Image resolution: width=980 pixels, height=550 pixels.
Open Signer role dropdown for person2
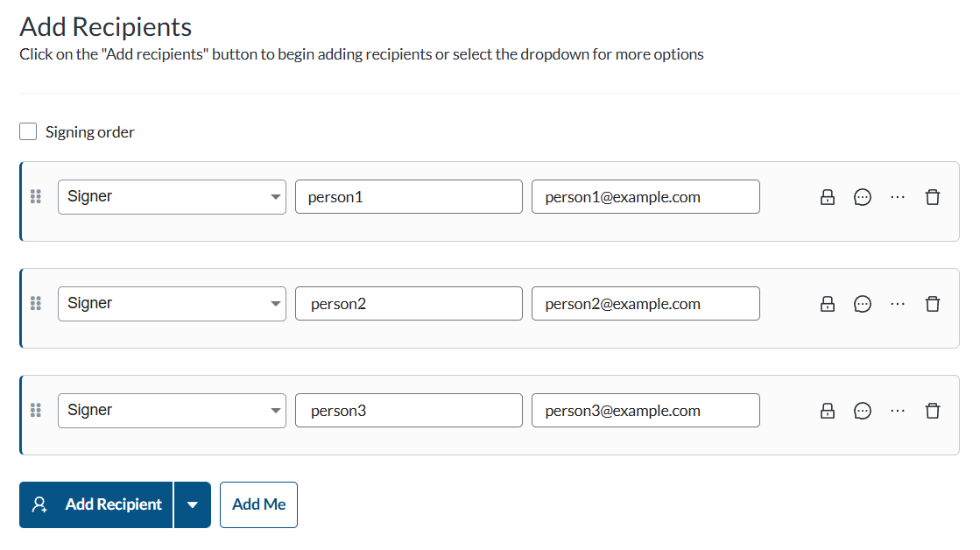click(x=172, y=304)
